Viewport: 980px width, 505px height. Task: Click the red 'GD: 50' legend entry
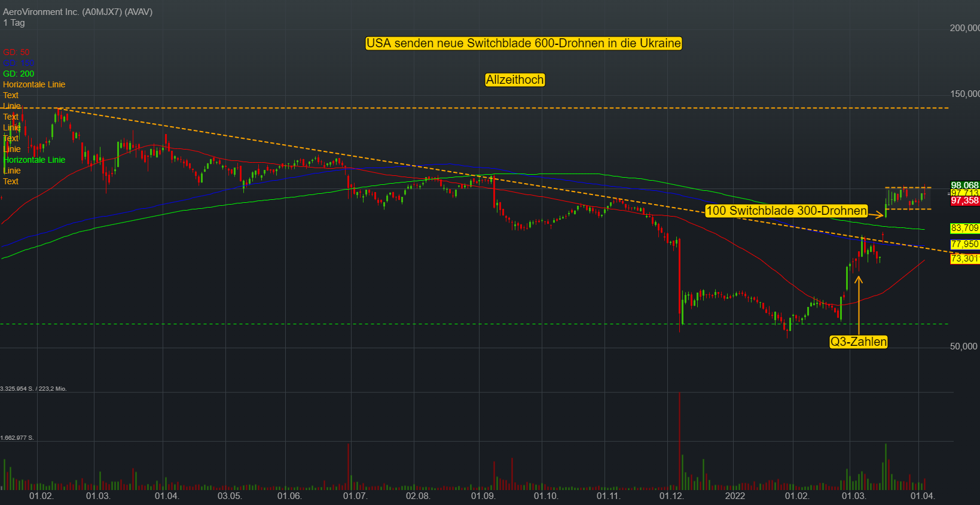(x=16, y=52)
